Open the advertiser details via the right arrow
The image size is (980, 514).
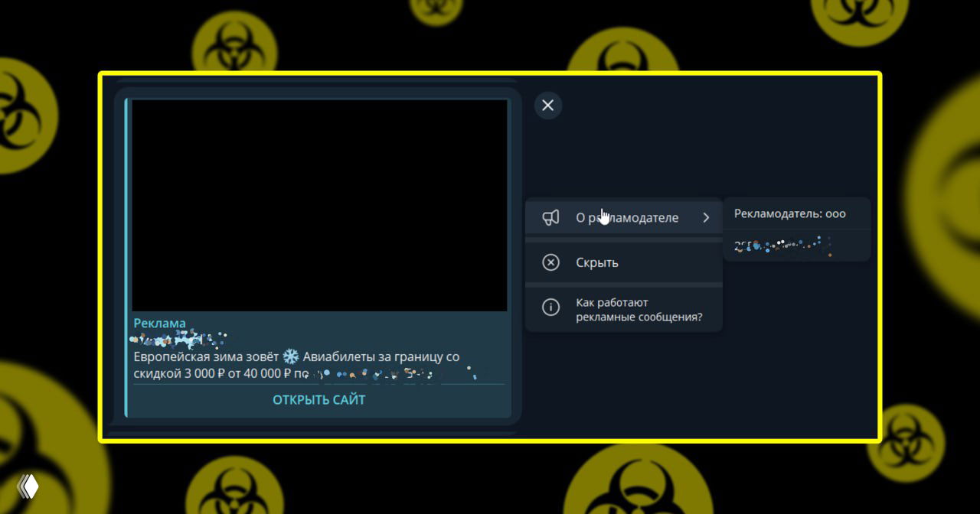[707, 217]
